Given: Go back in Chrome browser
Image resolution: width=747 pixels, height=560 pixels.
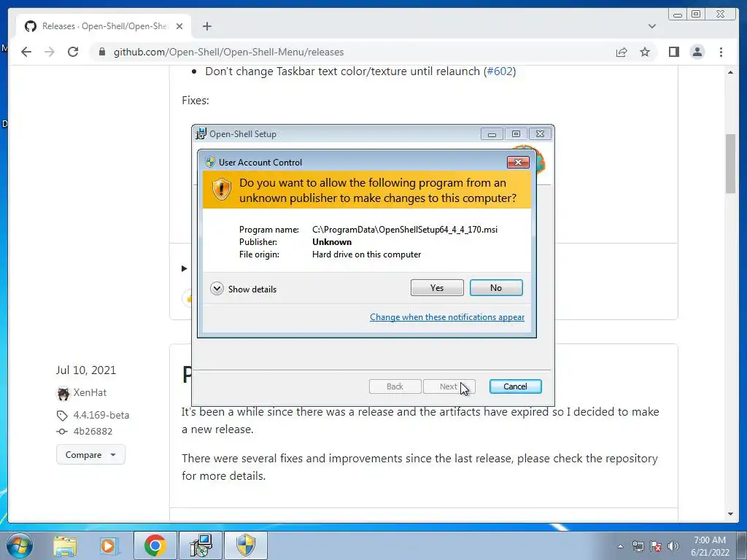Looking at the screenshot, I should tap(26, 52).
